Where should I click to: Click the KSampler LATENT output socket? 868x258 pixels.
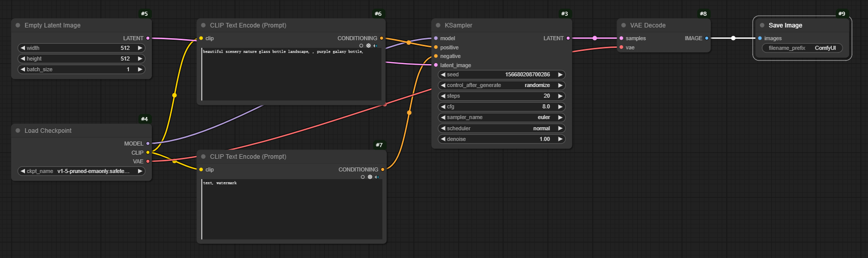tap(568, 38)
